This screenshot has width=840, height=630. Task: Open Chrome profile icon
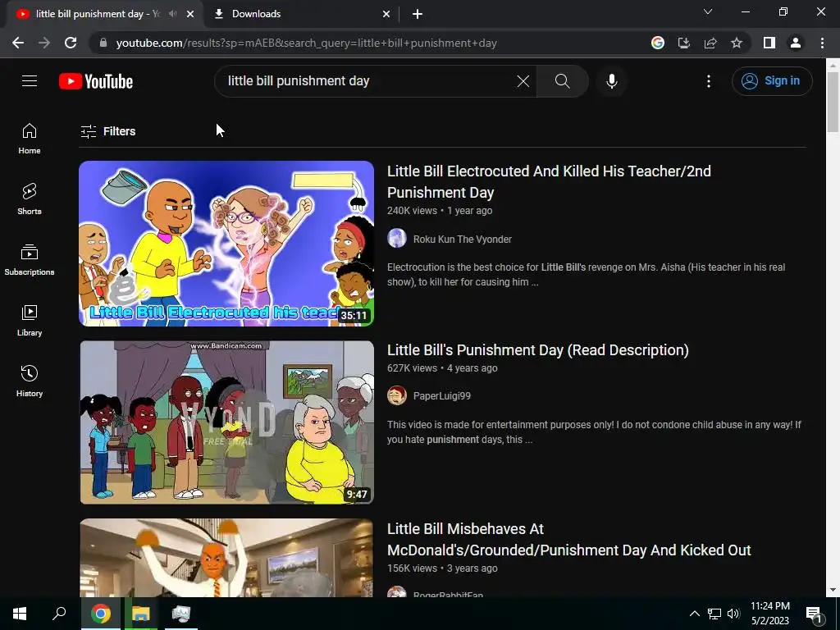[x=796, y=43]
